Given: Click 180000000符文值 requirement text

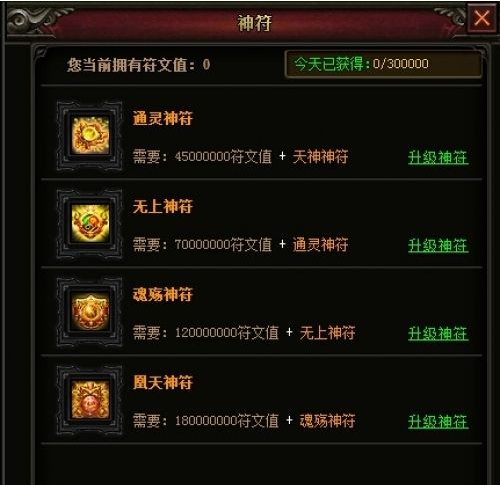Looking at the screenshot, I should coord(227,420).
